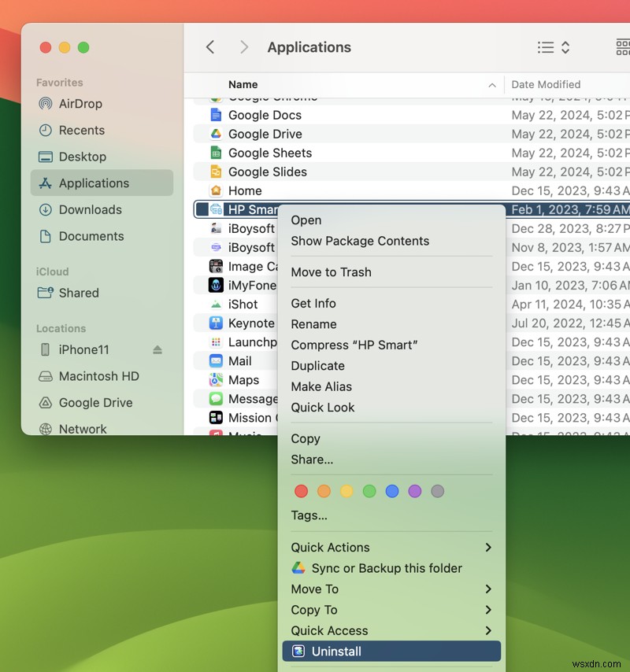This screenshot has height=672, width=630.
Task: Select the iMyFone app icon
Action: pos(216,285)
